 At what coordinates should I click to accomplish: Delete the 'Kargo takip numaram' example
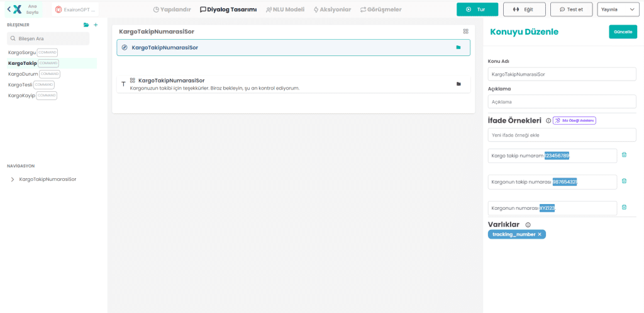pyautogui.click(x=624, y=155)
